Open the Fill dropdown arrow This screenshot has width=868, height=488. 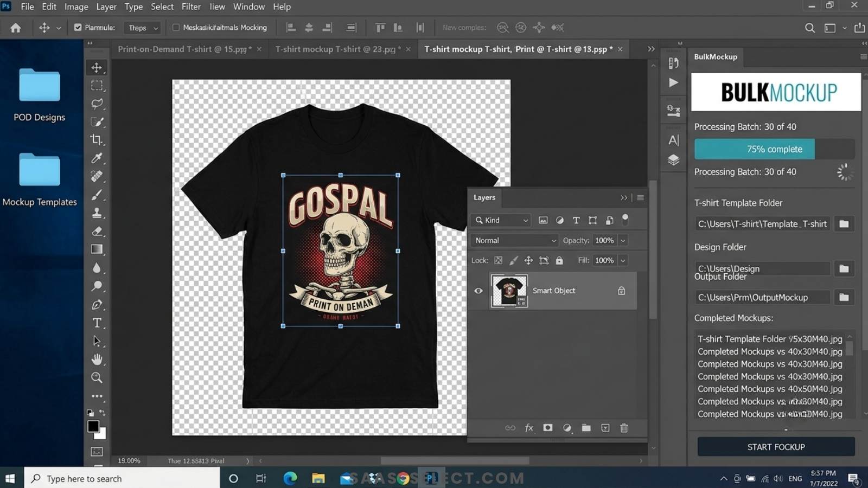(x=623, y=260)
